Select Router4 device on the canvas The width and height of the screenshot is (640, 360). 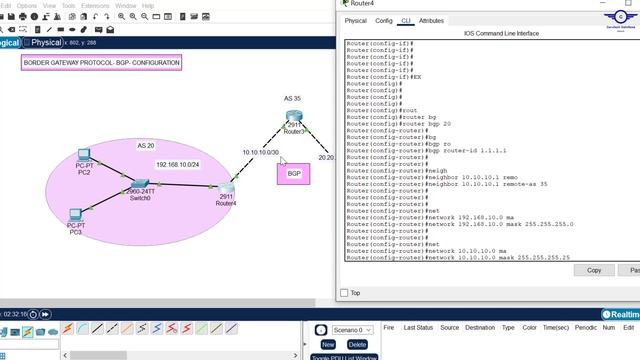(226, 189)
